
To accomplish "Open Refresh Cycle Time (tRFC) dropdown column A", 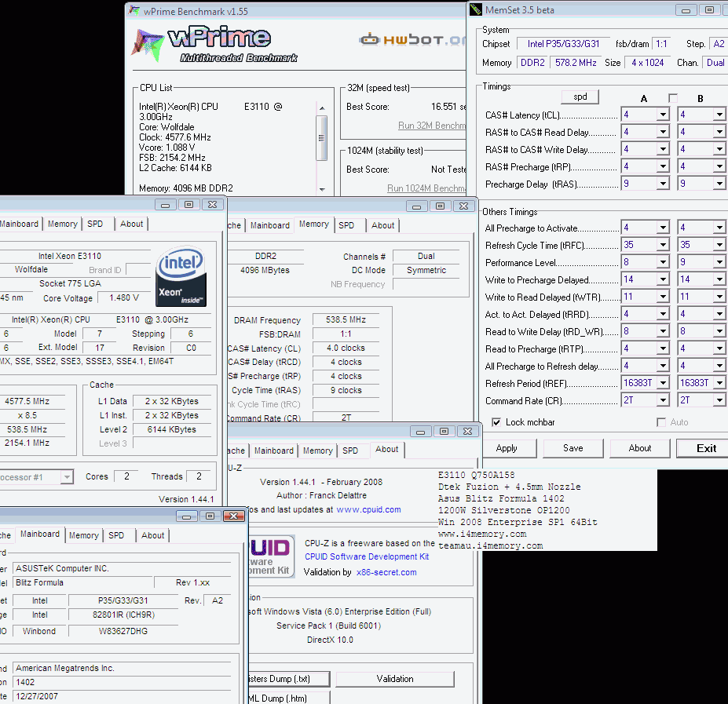I will tap(663, 245).
